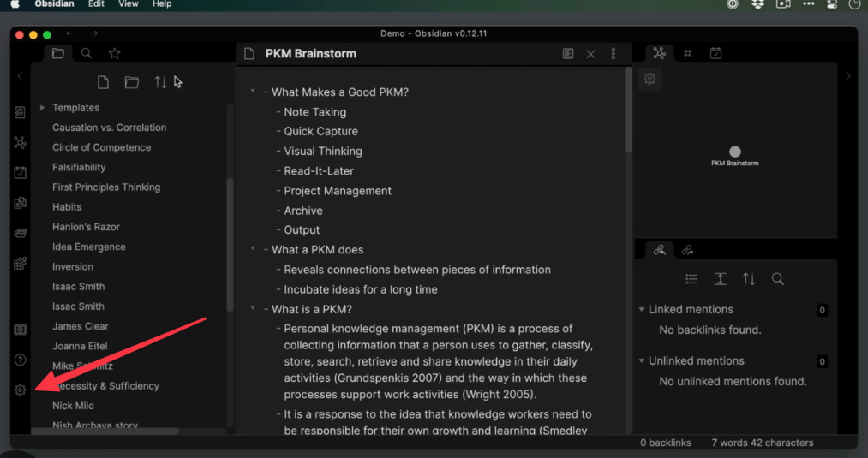
Task: Open the Obsidian application menu
Action: pos(54,4)
